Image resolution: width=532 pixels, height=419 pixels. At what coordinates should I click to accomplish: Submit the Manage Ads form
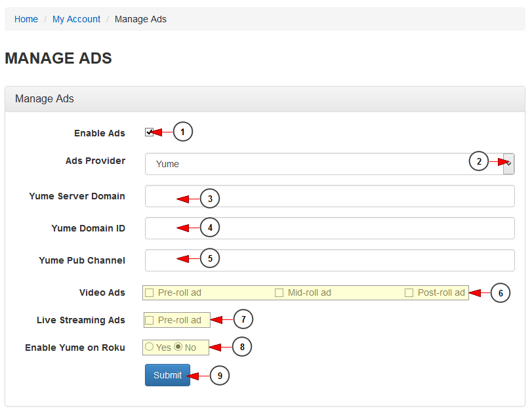[168, 375]
